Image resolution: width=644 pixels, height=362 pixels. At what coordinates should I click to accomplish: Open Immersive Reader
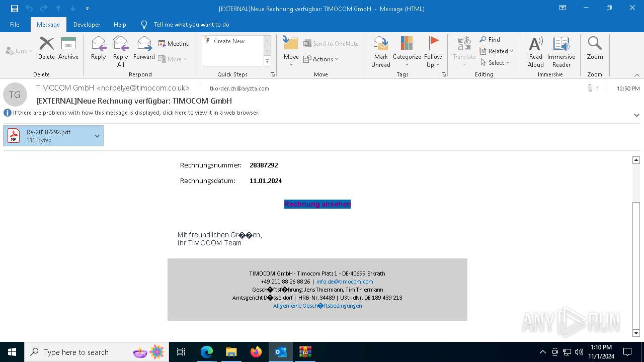tap(561, 52)
